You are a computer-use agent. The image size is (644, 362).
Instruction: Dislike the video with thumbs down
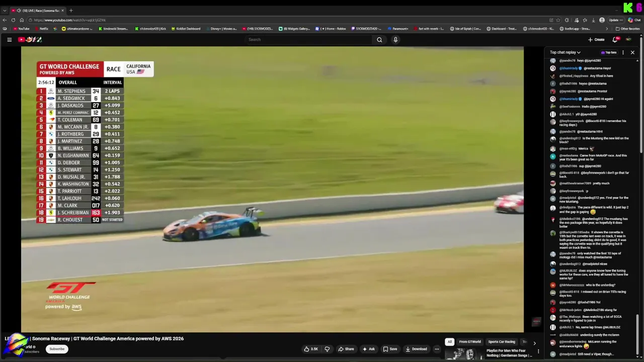point(327,349)
